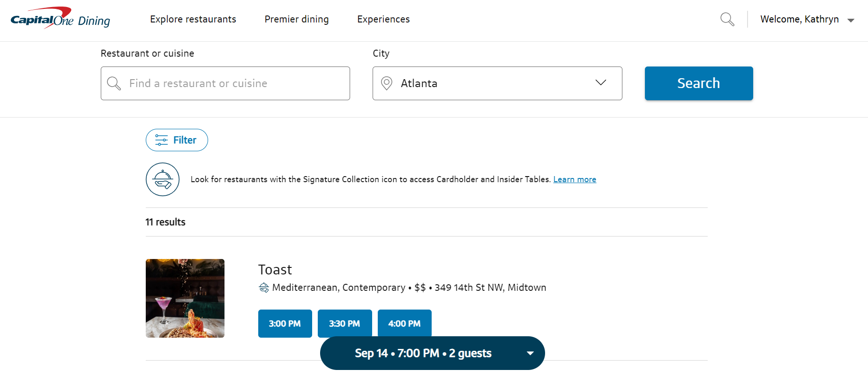Viewport: 868px width, 377px height.
Task: Click the Toast restaurant thumbnail photo
Action: (185, 298)
